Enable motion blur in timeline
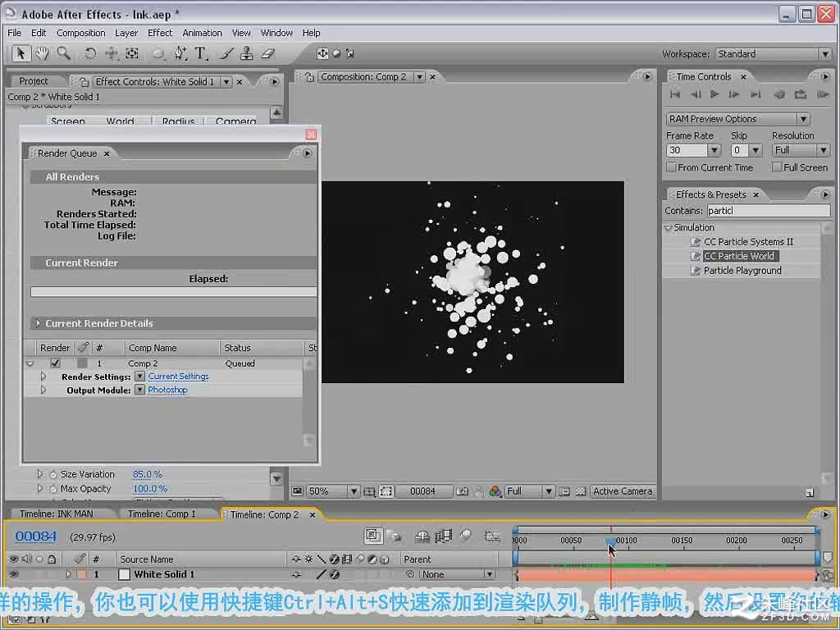This screenshot has width=840, height=630. pos(466,535)
